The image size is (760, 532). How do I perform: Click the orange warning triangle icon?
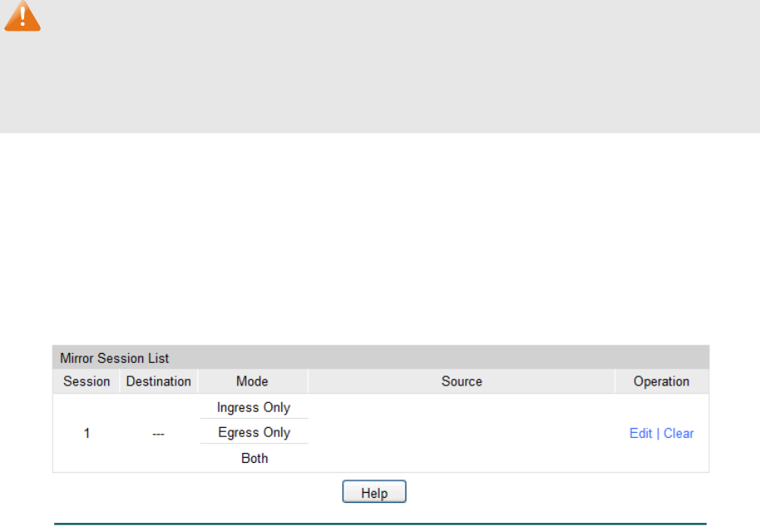(x=22, y=16)
